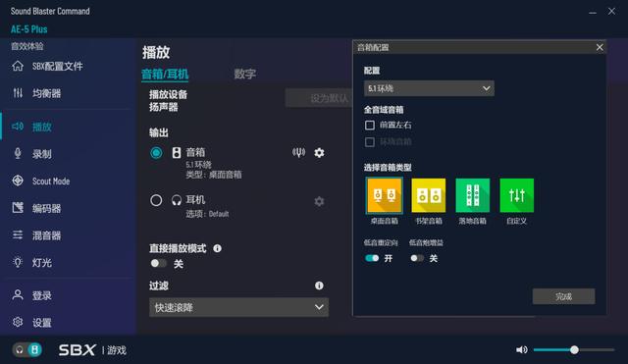
Task: Open the 设置 gear icon in sidebar
Action: (18, 322)
